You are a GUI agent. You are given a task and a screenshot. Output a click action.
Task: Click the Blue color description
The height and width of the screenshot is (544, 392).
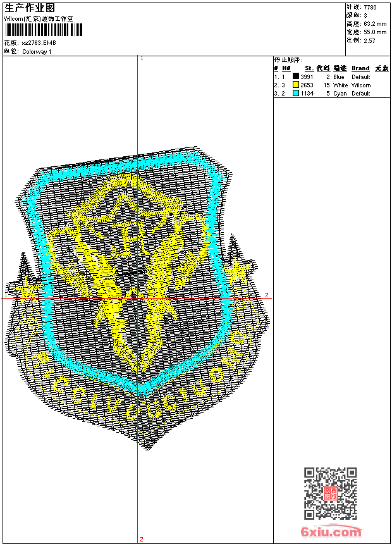339,77
